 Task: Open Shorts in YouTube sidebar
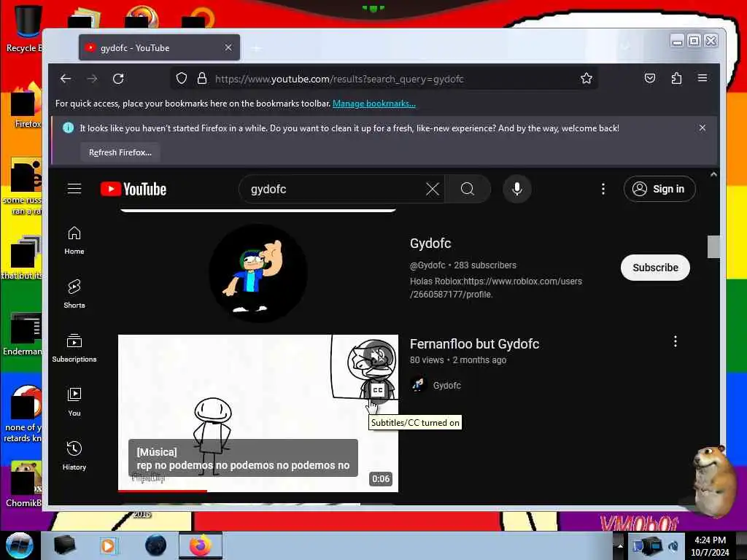(74, 295)
